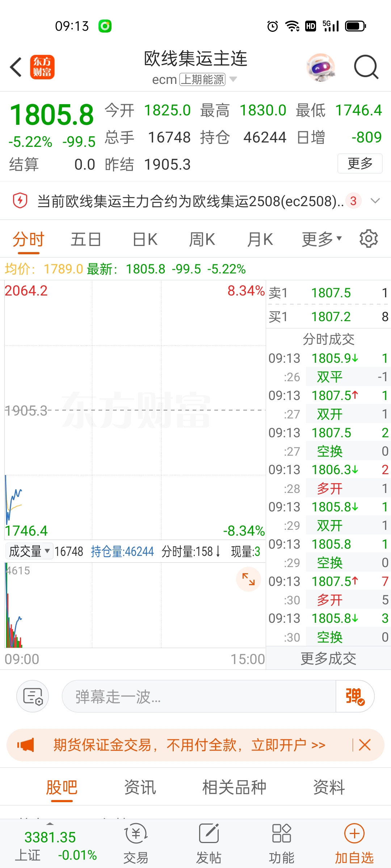Open the robot assistant avatar
Image resolution: width=391 pixels, height=868 pixels.
320,67
